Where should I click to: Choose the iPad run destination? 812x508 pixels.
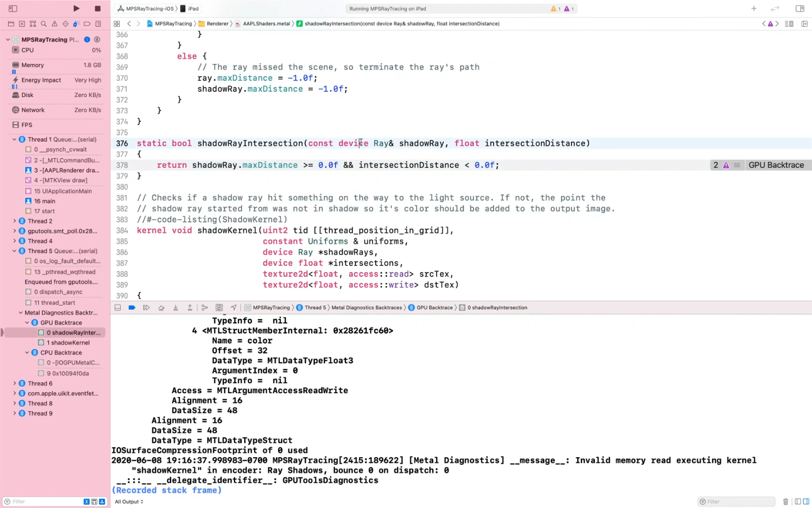click(190, 9)
